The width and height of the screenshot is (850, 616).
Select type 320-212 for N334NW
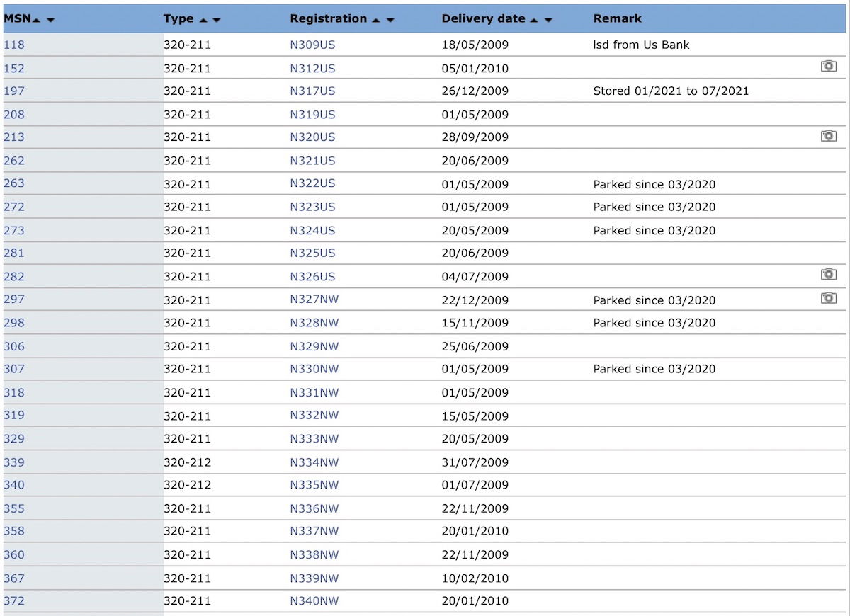coord(187,462)
